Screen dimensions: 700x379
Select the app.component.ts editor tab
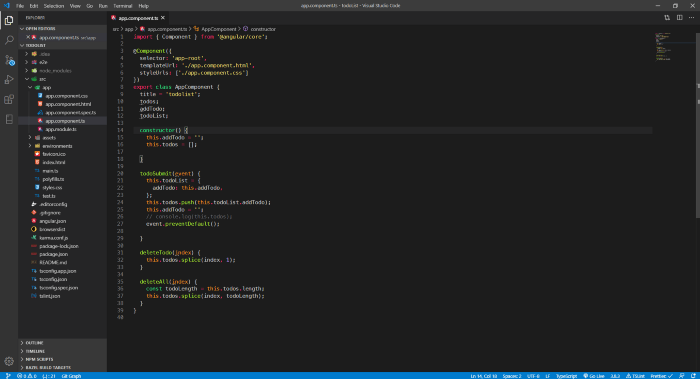click(x=138, y=18)
